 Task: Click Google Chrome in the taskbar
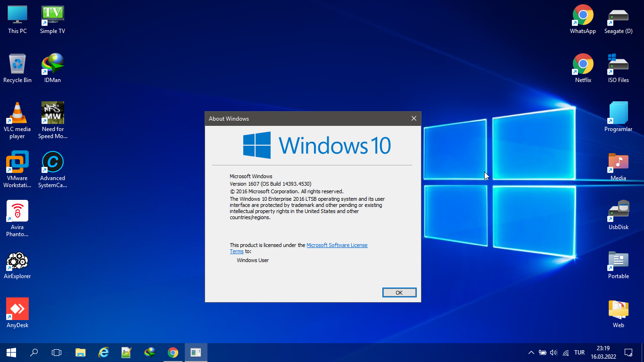coord(173,353)
